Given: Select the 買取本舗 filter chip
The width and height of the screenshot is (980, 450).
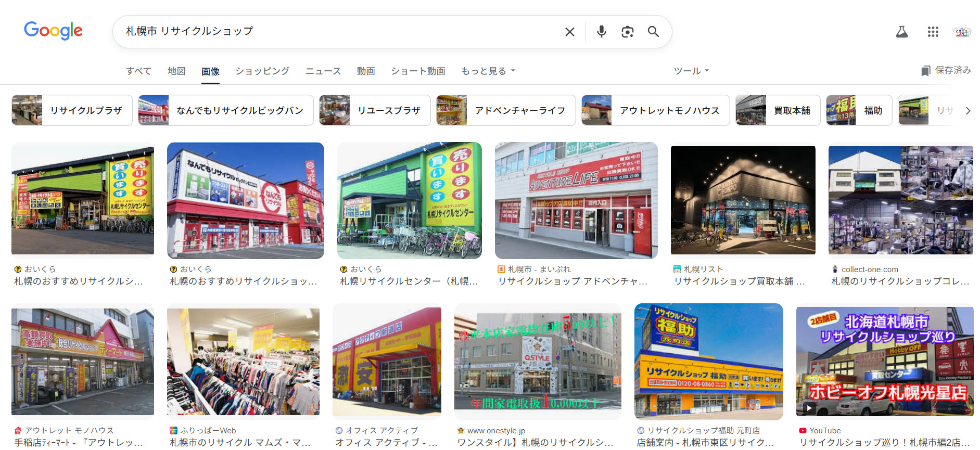Looking at the screenshot, I should [x=778, y=110].
